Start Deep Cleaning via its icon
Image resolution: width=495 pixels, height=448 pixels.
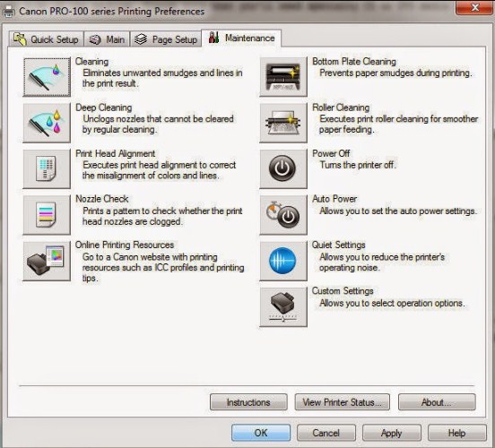tap(47, 123)
